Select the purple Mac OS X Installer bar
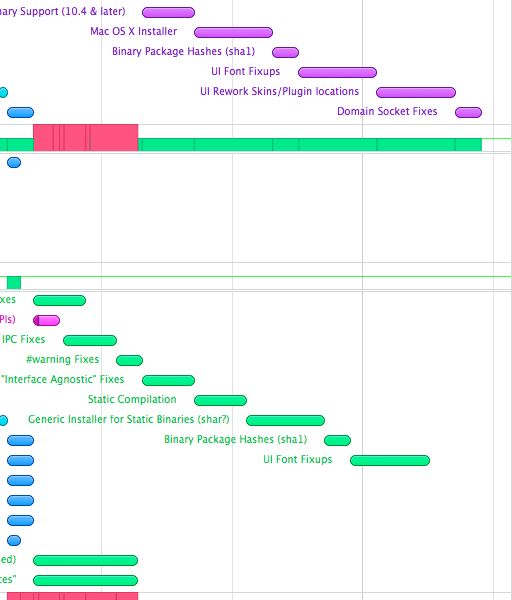 pos(233,33)
